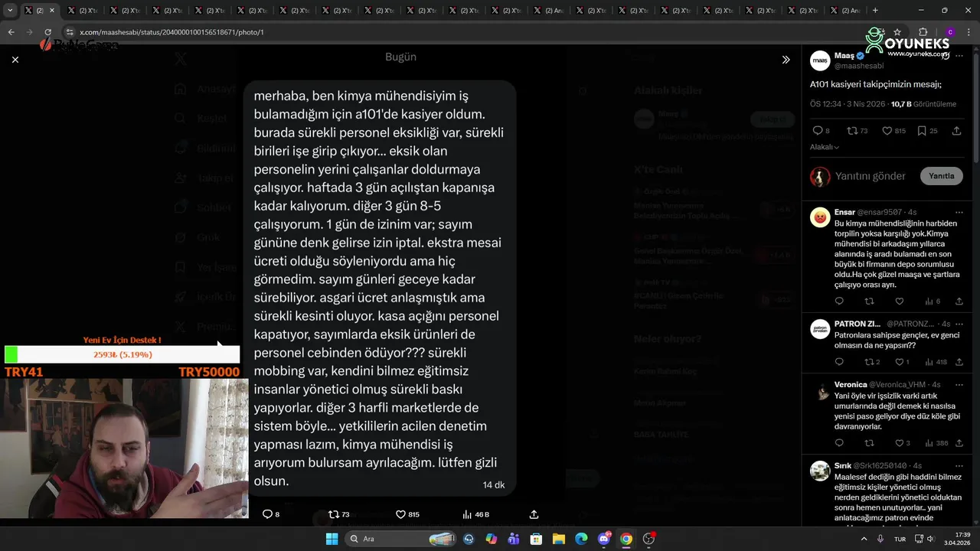This screenshot has height=551, width=980.
Task: Like Ensar's comment
Action: pyautogui.click(x=900, y=302)
